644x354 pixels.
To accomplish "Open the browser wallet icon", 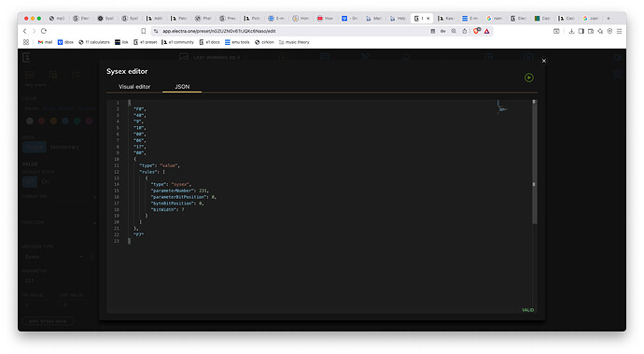I will pos(591,31).
